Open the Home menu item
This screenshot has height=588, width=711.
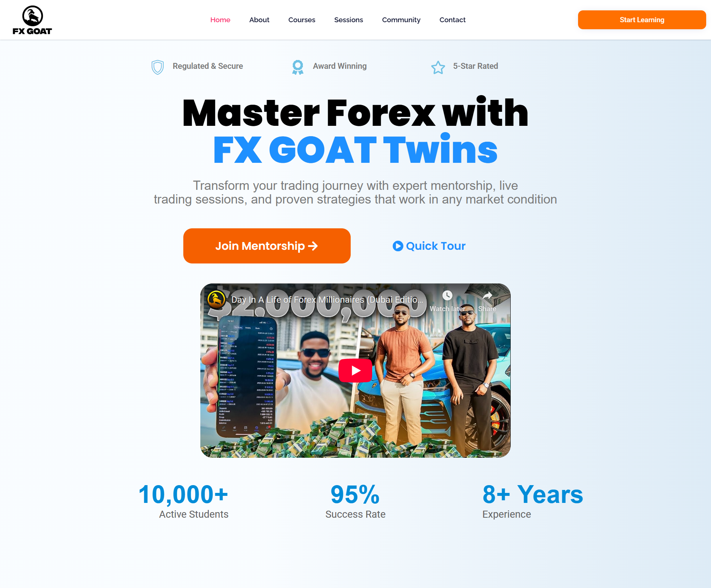click(220, 20)
